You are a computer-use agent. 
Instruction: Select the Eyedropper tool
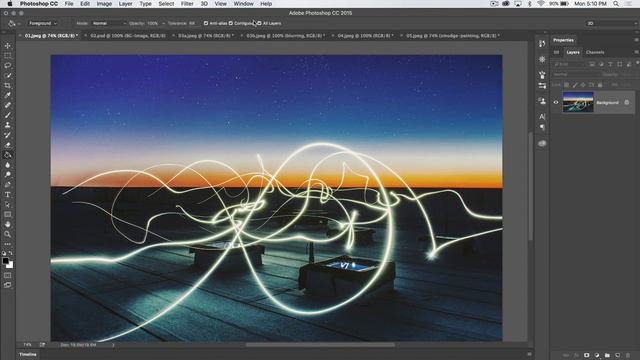pyautogui.click(x=8, y=95)
